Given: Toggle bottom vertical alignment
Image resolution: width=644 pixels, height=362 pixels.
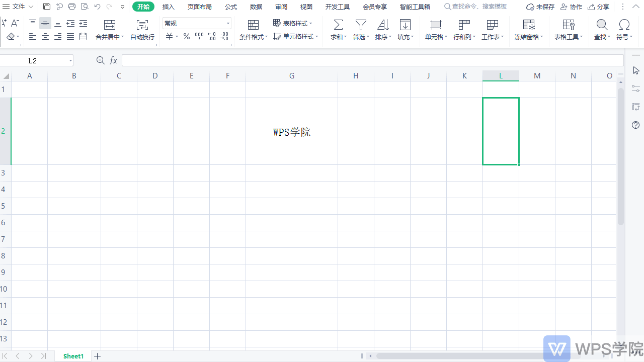Looking at the screenshot, I should pyautogui.click(x=57, y=23).
